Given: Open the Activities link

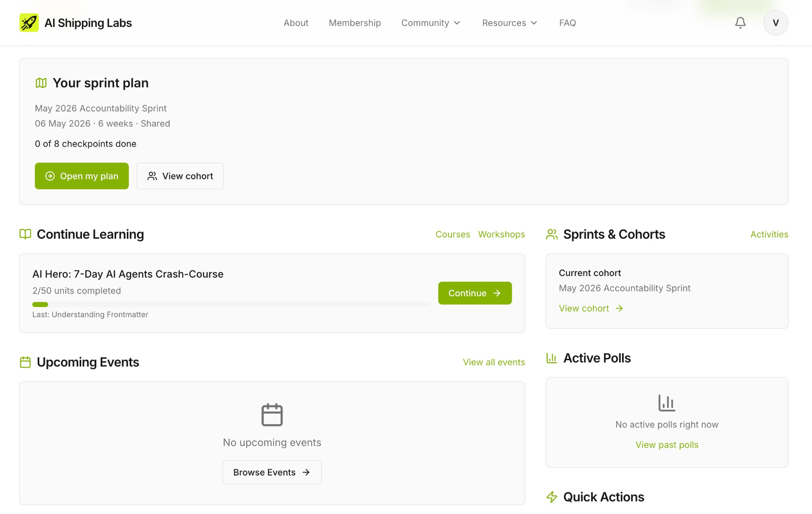Looking at the screenshot, I should click(x=769, y=234).
